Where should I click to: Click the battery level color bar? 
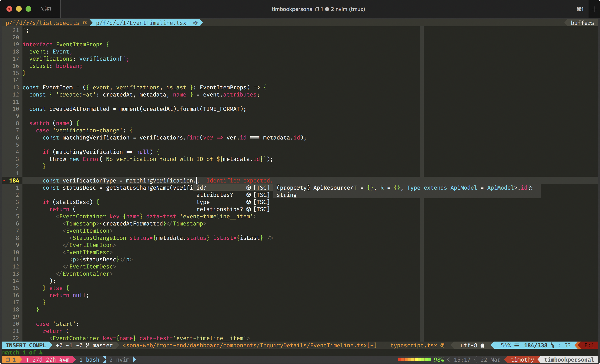(x=414, y=360)
